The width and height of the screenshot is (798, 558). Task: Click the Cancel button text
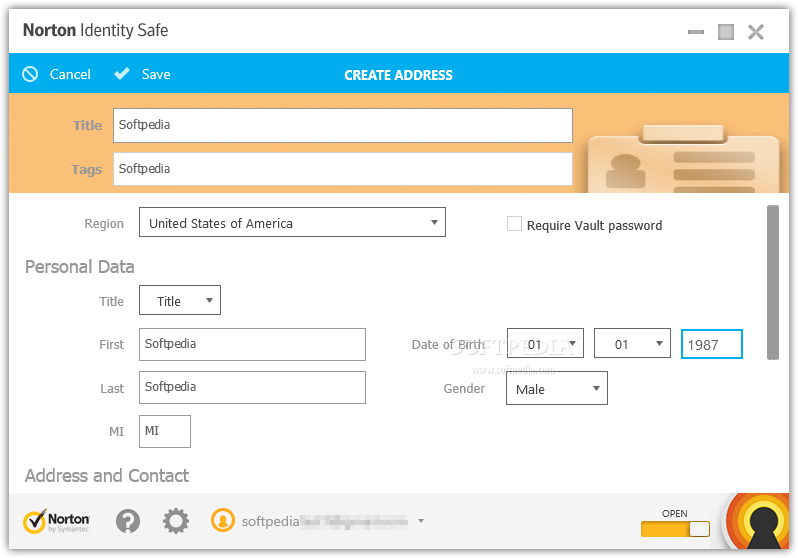70,74
